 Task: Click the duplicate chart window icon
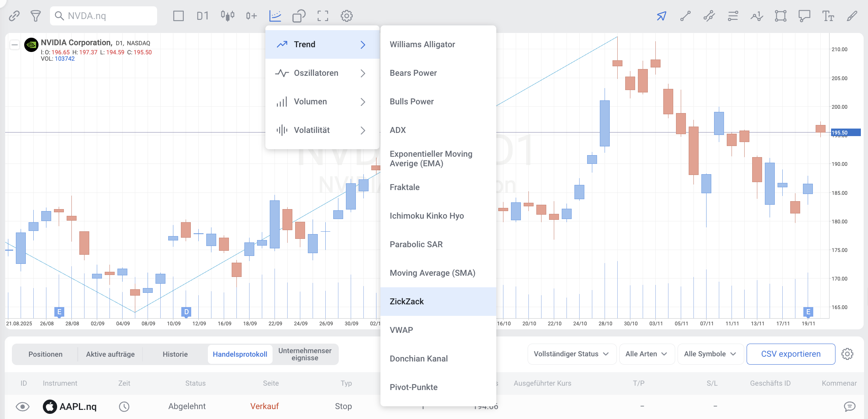click(x=299, y=16)
